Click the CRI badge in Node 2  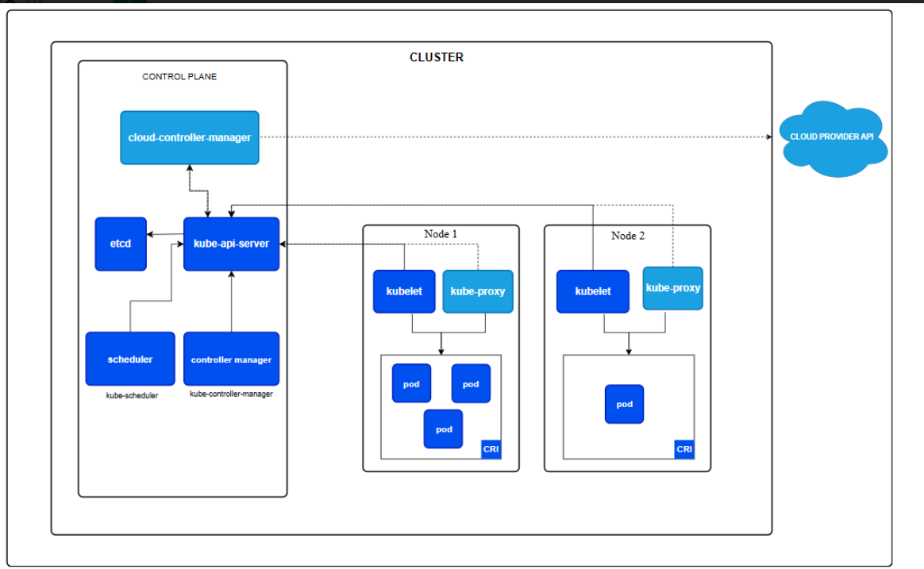[x=684, y=449]
